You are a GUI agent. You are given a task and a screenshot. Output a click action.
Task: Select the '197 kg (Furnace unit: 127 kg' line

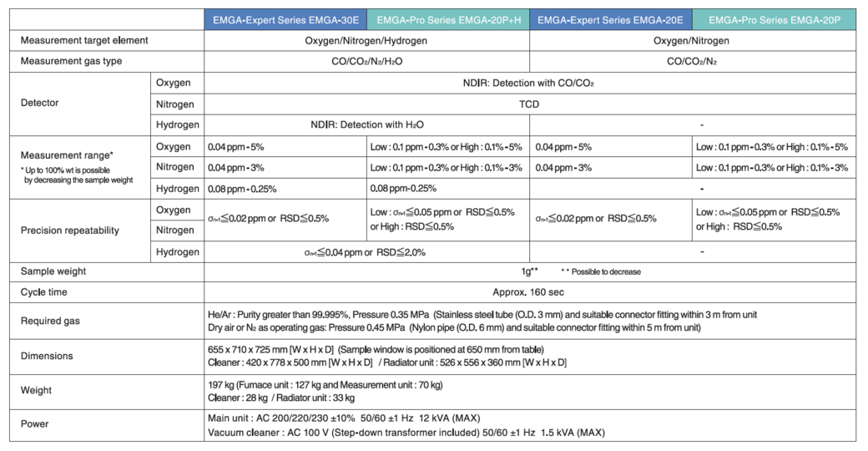[x=325, y=384]
